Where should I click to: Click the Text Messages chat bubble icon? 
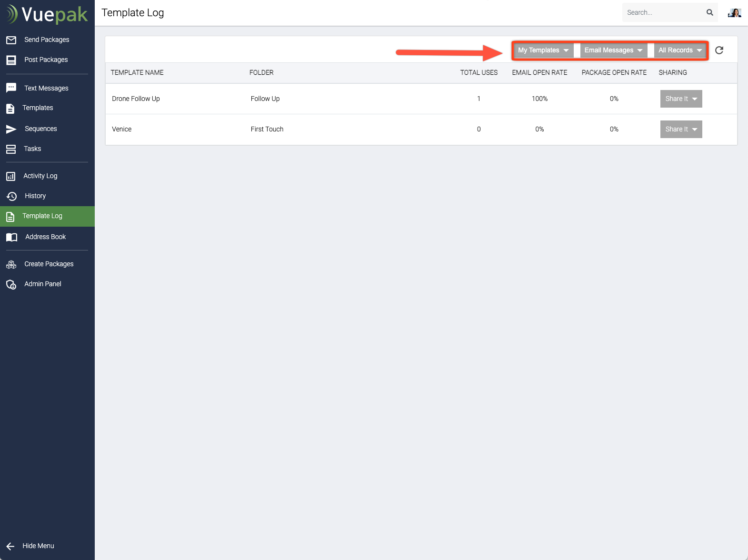click(x=11, y=88)
